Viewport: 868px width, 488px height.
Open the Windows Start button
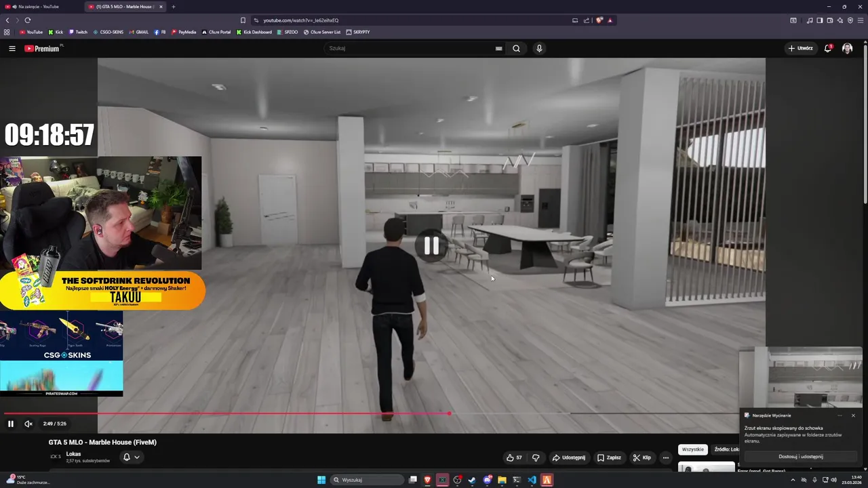click(321, 480)
